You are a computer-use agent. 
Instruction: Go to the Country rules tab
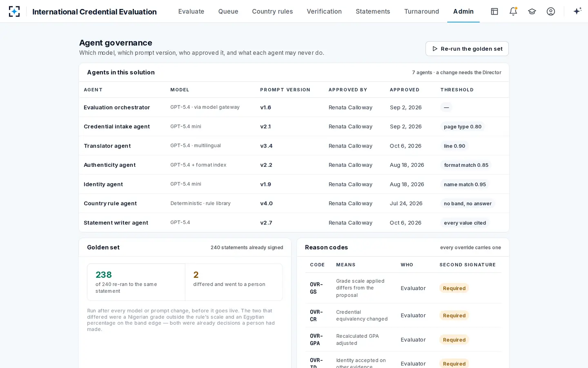[x=272, y=11]
